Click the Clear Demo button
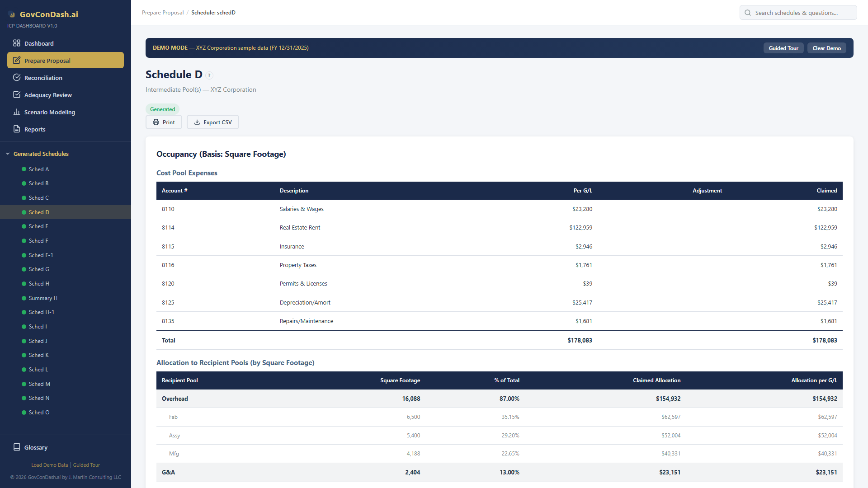 (826, 48)
